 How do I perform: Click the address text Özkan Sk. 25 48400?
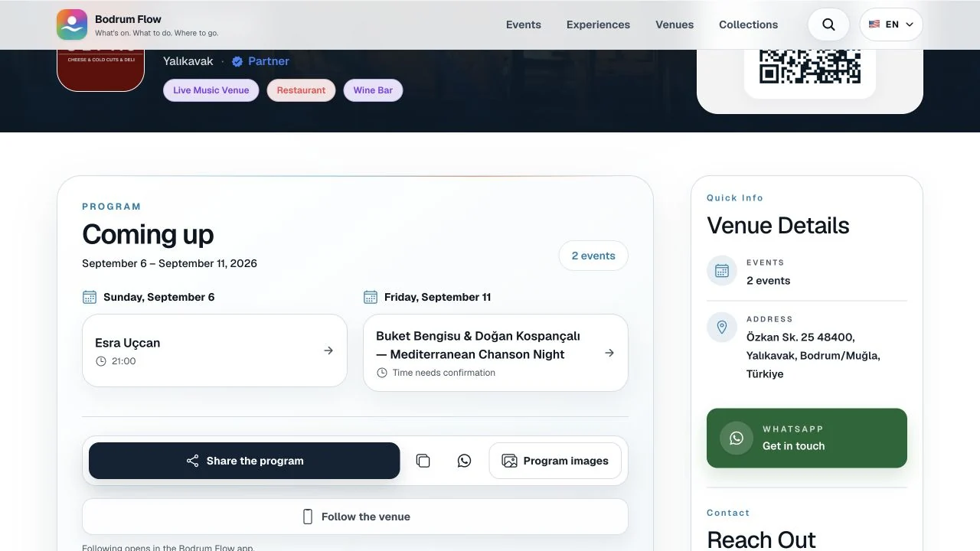tap(801, 337)
